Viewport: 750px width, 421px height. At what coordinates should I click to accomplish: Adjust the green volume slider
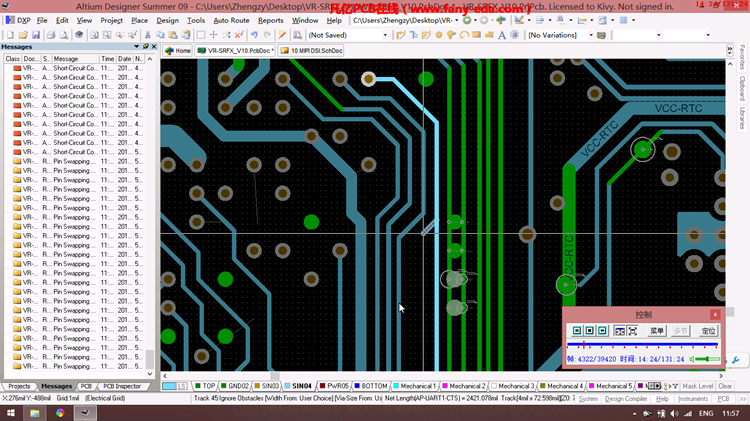point(708,359)
